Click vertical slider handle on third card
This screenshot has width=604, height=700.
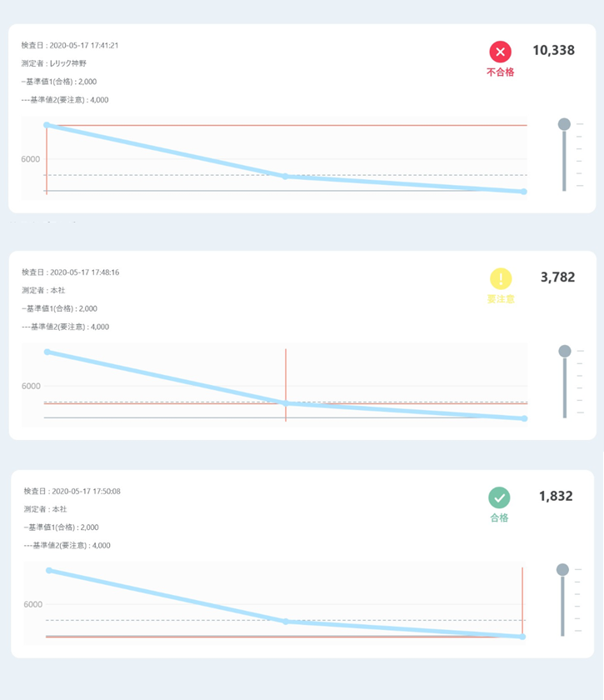(562, 569)
